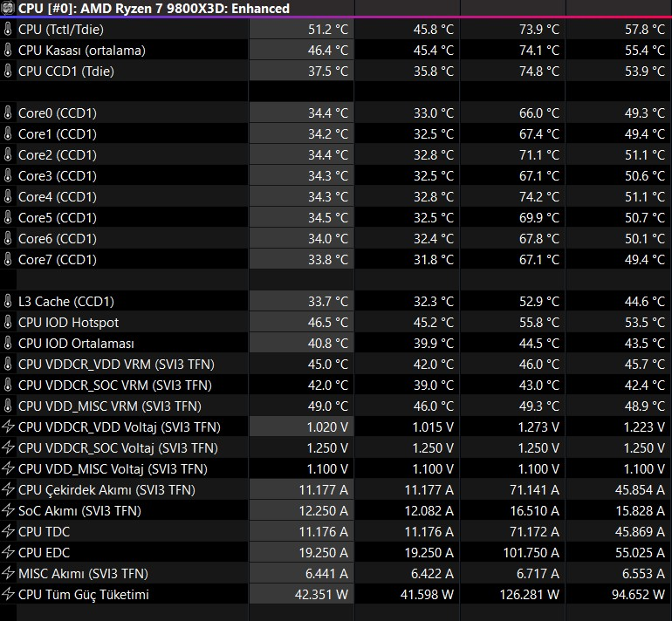Viewport: 672px width, 621px height.
Task: Click the thermometer icon beside L3 Cache (CCD1)
Action: [8, 302]
